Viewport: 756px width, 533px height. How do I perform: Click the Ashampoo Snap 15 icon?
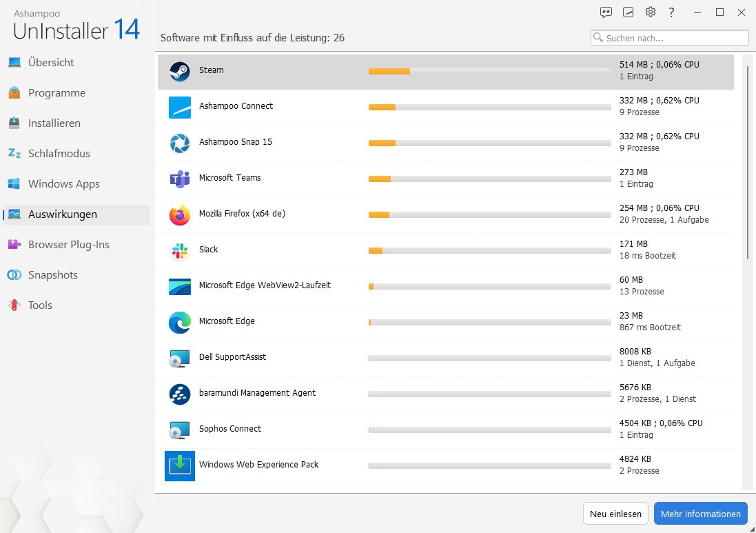[x=180, y=143]
